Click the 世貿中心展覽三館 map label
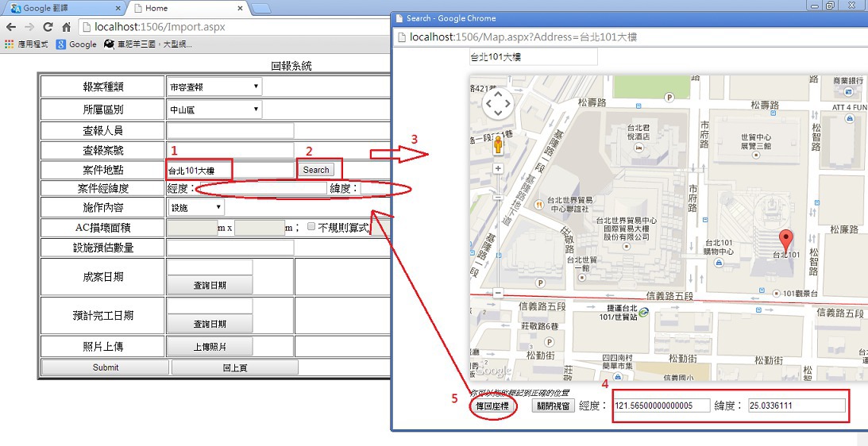 point(756,142)
